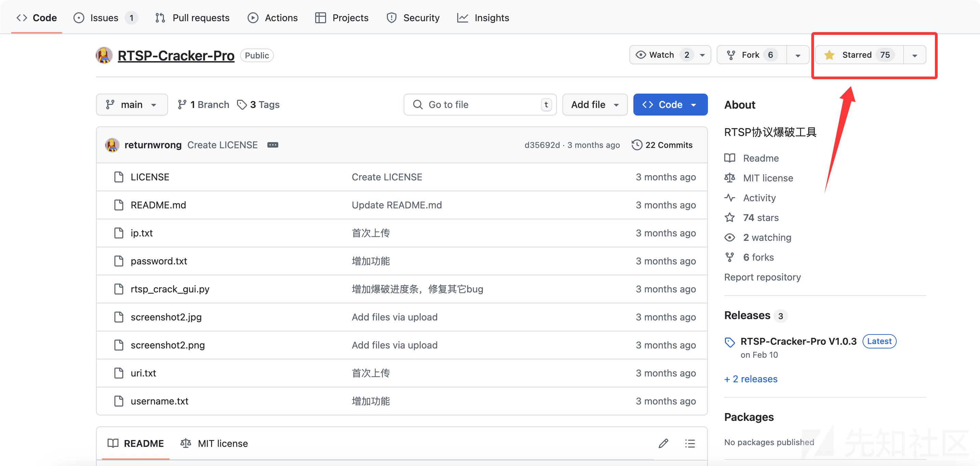
Task: Expand the Fork options dropdown arrow
Action: tap(798, 55)
